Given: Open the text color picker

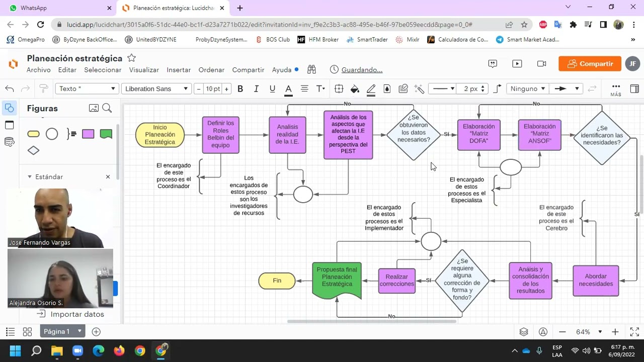Looking at the screenshot, I should (288, 89).
